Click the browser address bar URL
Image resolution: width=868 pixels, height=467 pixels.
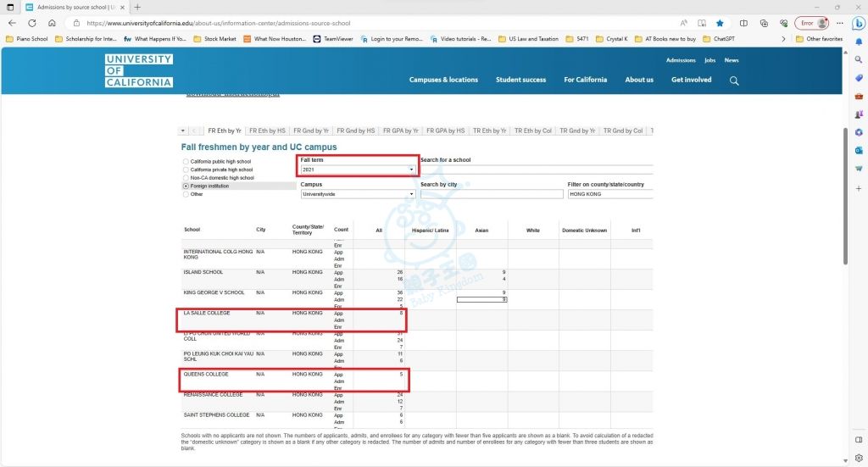point(218,23)
